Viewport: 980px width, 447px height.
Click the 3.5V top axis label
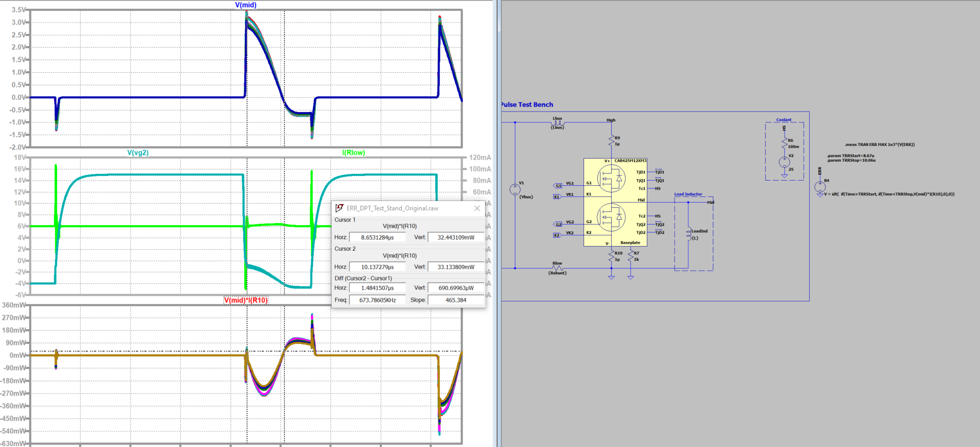pyautogui.click(x=19, y=10)
